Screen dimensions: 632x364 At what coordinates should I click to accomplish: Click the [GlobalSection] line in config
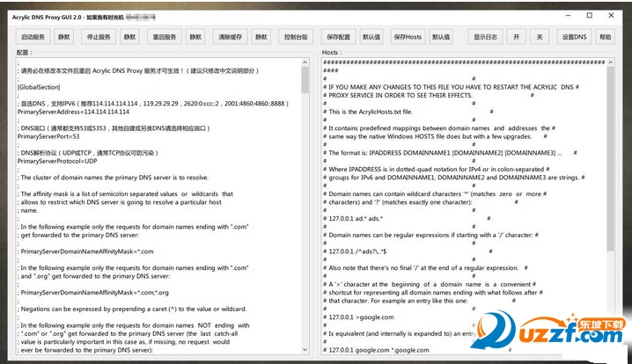(39, 87)
